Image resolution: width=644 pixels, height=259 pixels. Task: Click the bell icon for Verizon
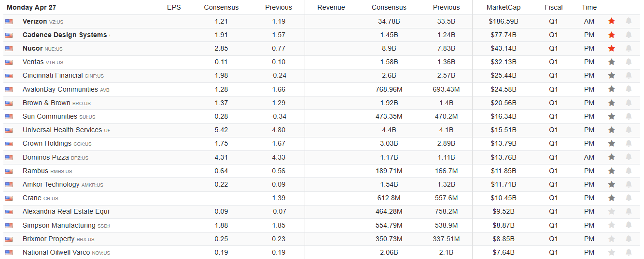[x=629, y=21]
